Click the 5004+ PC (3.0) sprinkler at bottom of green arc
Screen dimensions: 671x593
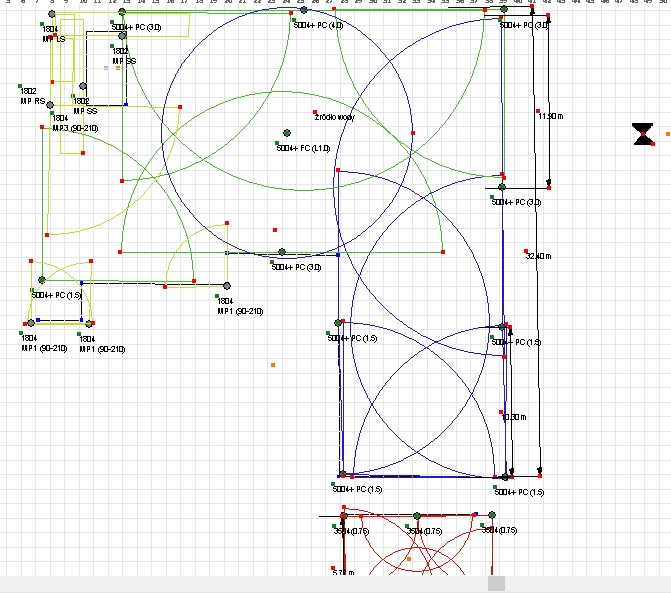coord(282,252)
